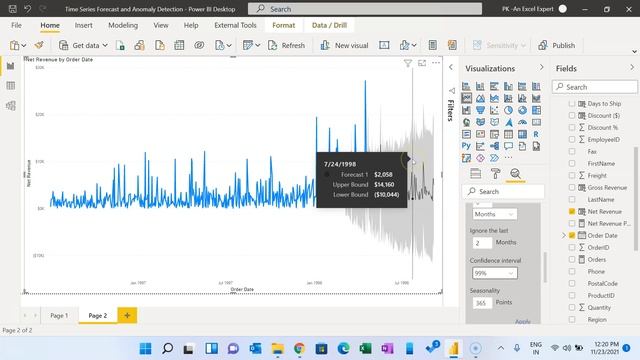
Task: Open the Format paint roller tab
Action: pyautogui.click(x=496, y=174)
